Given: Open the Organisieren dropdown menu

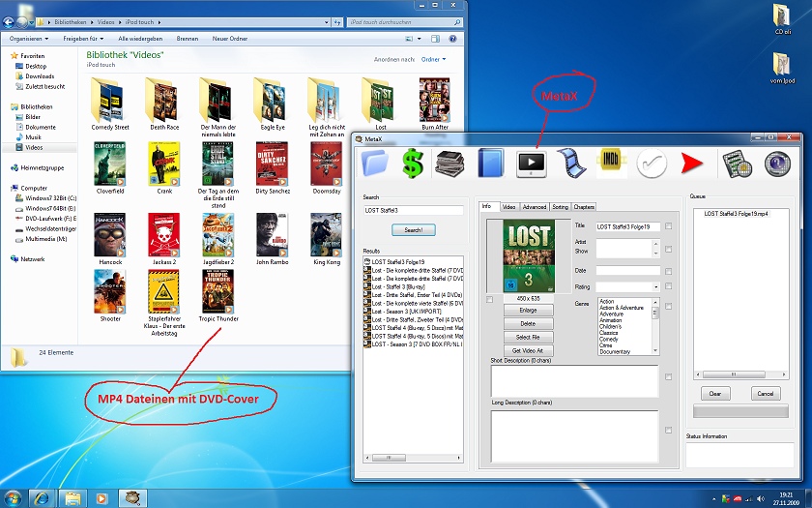Looking at the screenshot, I should tap(29, 39).
